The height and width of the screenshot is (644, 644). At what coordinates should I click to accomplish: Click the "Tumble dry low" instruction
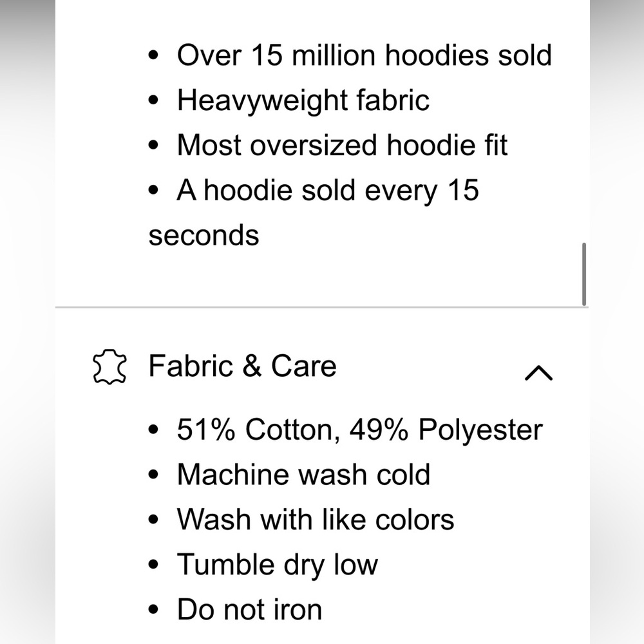(x=277, y=565)
